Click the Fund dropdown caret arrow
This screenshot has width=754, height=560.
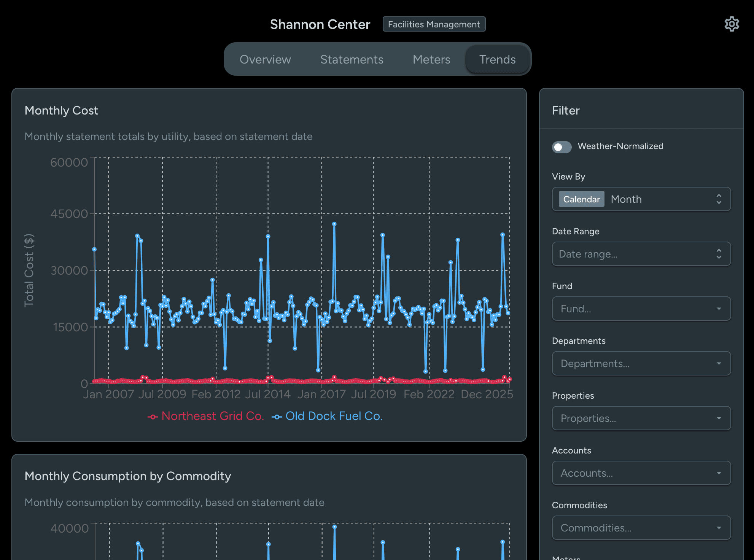[x=719, y=309]
